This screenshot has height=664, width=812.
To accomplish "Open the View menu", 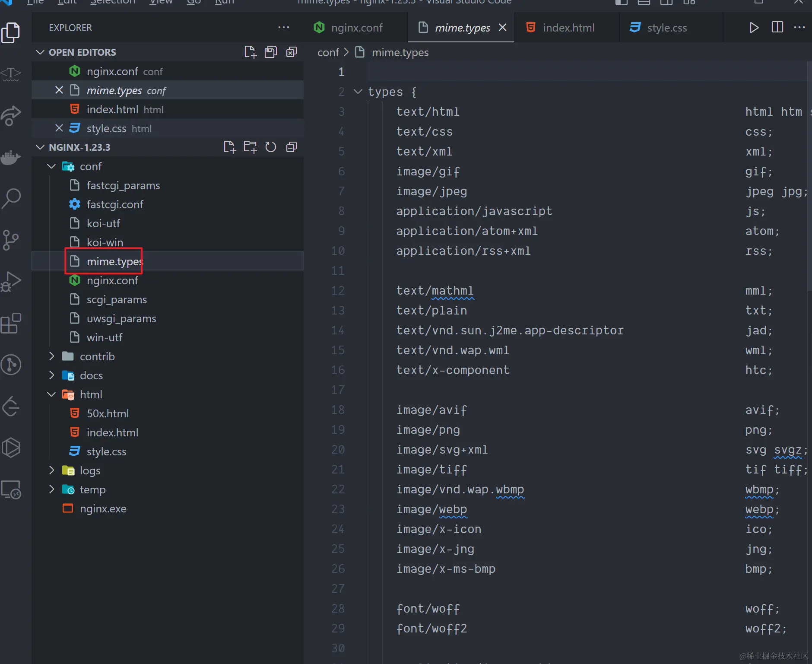I will pyautogui.click(x=161, y=2).
